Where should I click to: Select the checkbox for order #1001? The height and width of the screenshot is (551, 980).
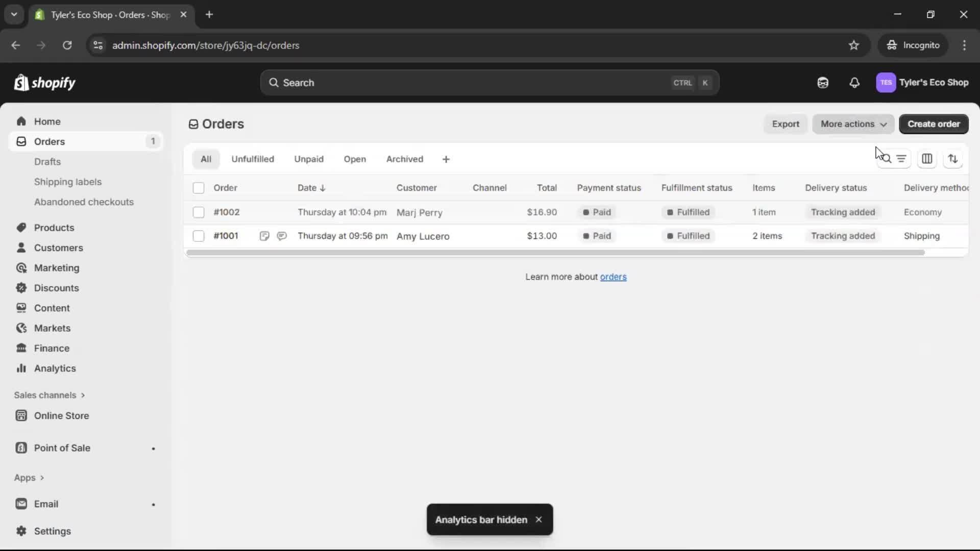point(199,236)
